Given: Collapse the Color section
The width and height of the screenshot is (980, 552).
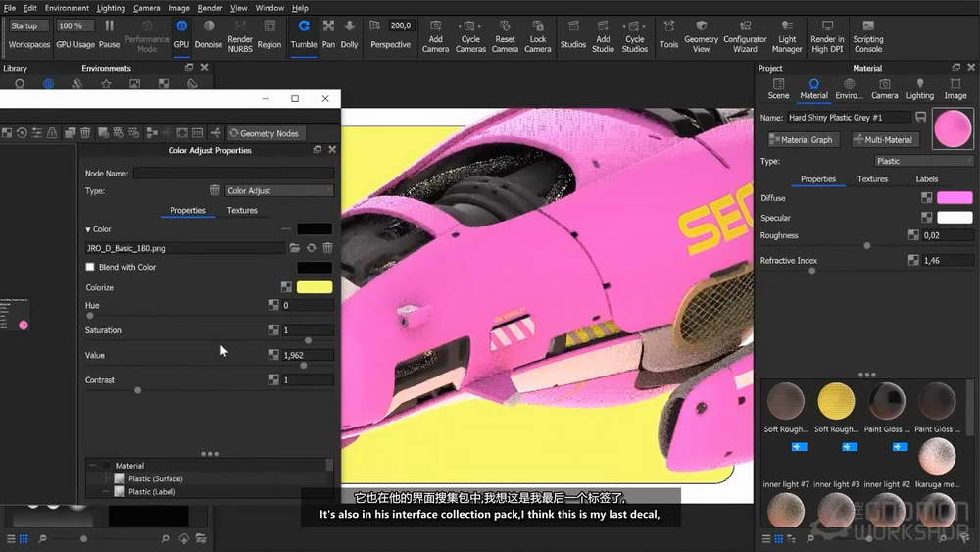Looking at the screenshot, I should pos(88,230).
